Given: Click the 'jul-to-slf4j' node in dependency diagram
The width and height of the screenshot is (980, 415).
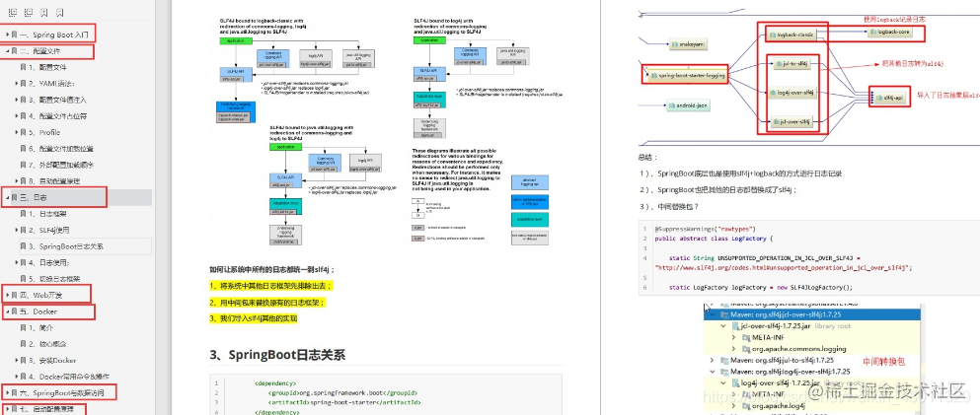Looking at the screenshot, I should (791, 64).
